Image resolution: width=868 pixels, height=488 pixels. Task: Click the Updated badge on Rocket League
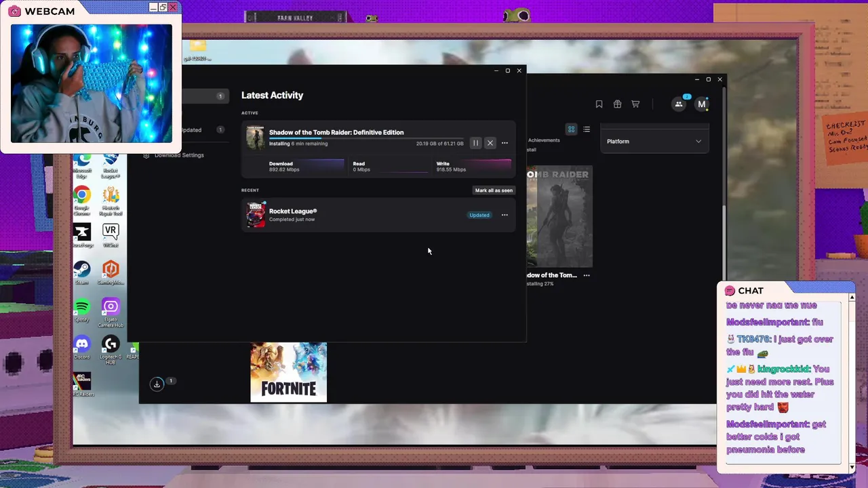coord(479,215)
